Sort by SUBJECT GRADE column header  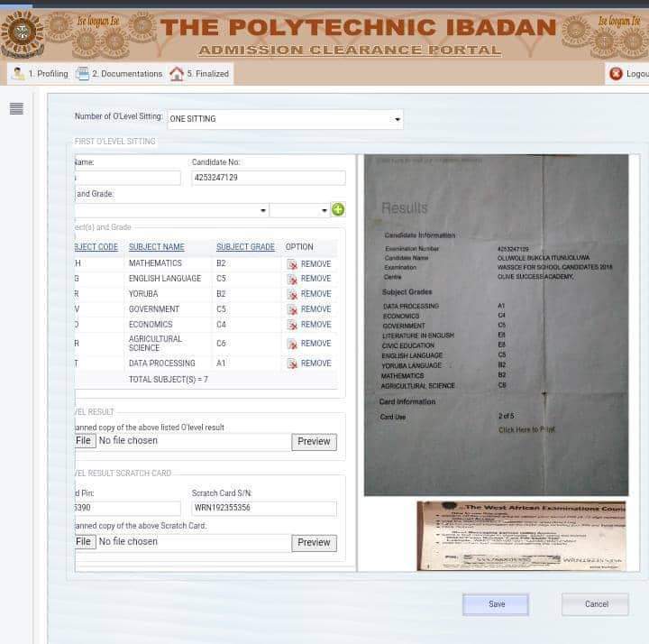pos(245,247)
